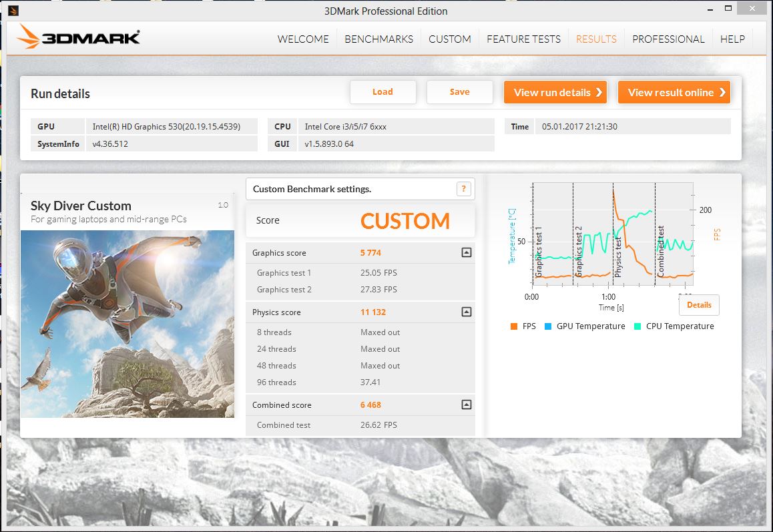Click the run Time value 05.01.2017
Screen dimensions: 773x532
point(579,127)
